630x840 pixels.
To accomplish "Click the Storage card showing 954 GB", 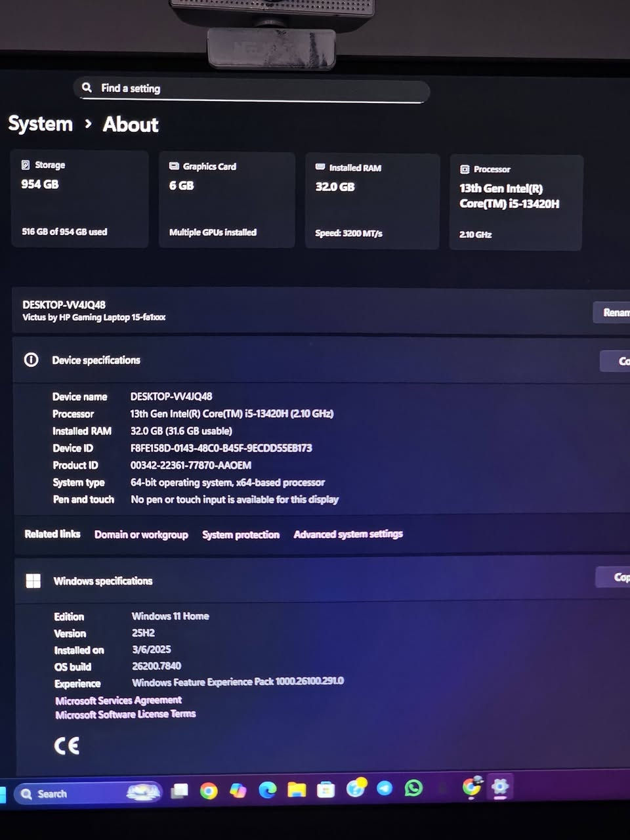I will point(79,198).
